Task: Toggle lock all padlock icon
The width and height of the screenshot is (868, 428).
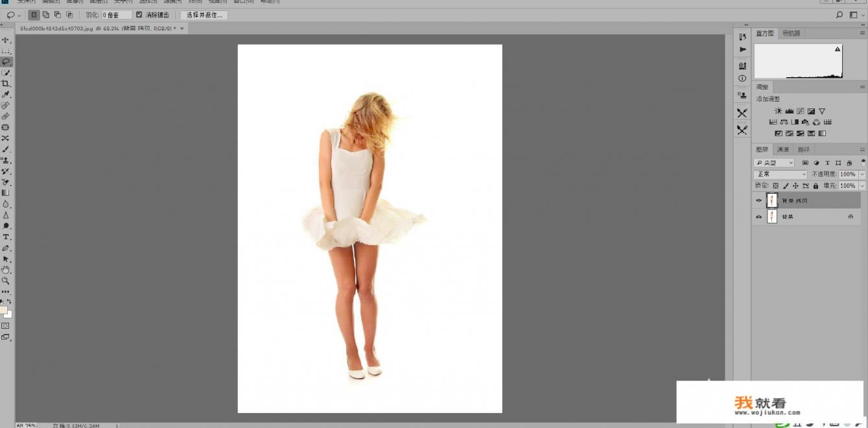Action: [x=815, y=185]
